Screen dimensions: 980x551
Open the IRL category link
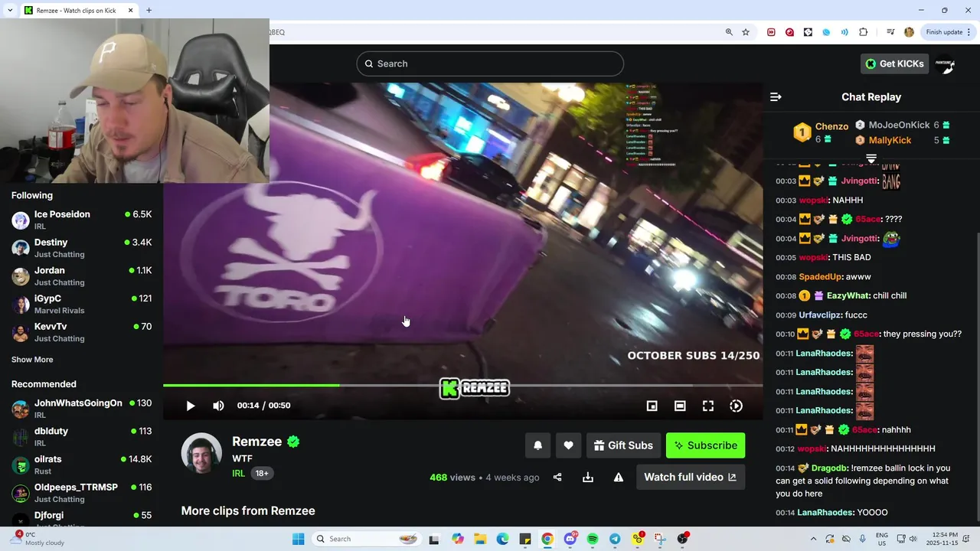click(238, 473)
